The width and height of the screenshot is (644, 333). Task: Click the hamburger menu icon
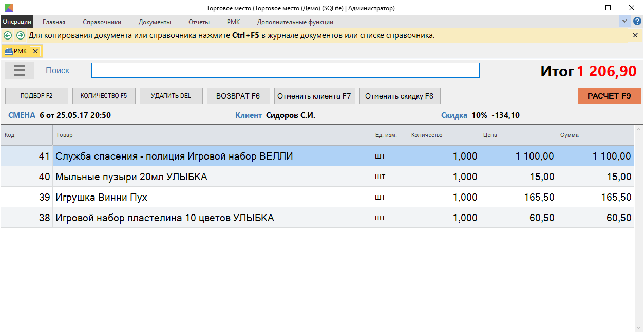point(20,70)
